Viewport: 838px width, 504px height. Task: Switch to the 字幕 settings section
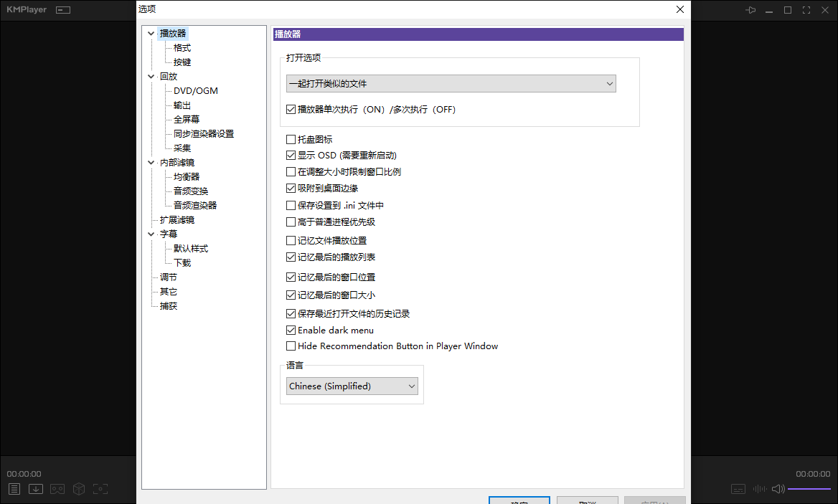click(x=168, y=234)
